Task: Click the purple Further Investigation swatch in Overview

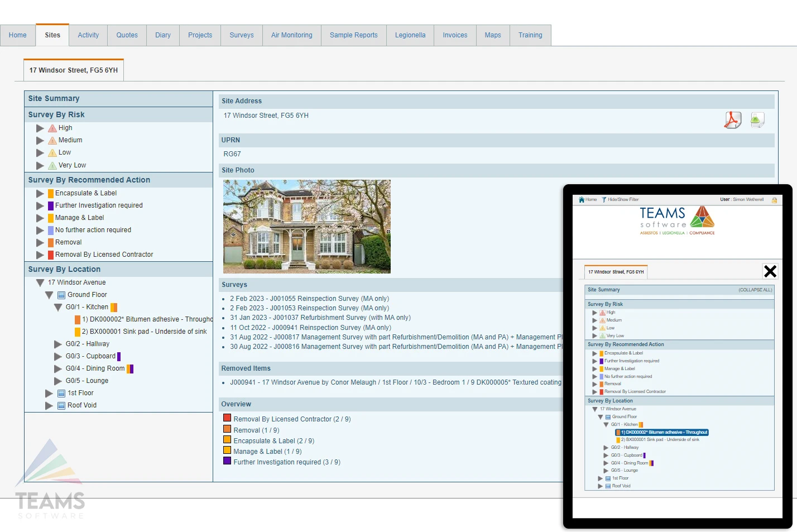Action: coord(227,461)
